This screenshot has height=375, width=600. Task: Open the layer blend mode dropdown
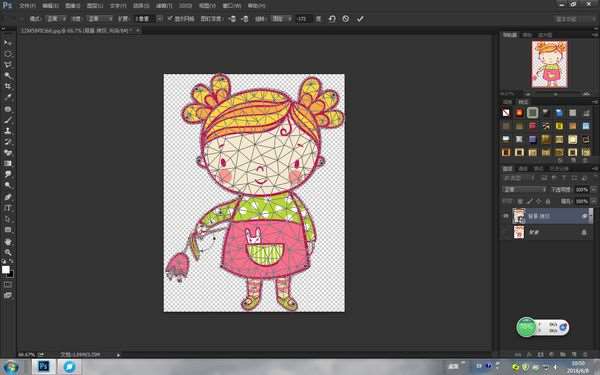coord(524,189)
